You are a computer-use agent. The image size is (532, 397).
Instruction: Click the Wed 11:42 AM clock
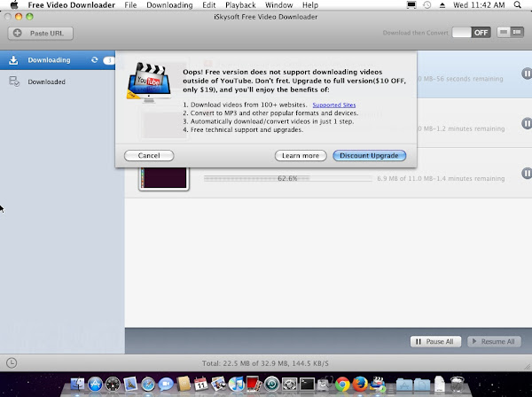point(479,5)
